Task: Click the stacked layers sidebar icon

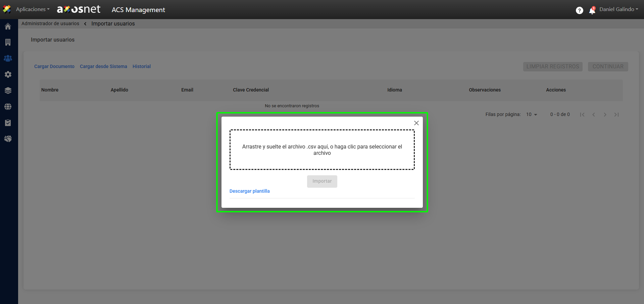Action: coord(8,90)
